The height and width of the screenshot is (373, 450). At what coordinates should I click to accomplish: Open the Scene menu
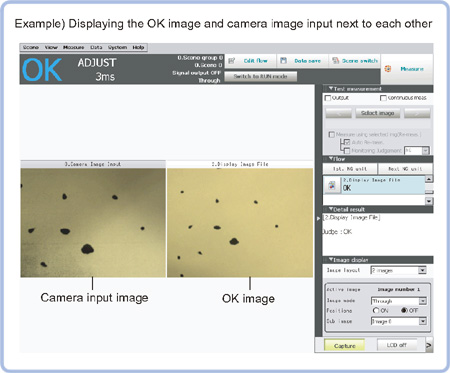coord(31,47)
